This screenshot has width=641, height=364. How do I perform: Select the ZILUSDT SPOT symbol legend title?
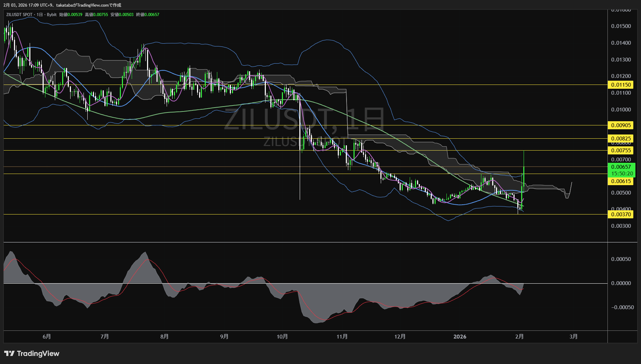coord(31,15)
